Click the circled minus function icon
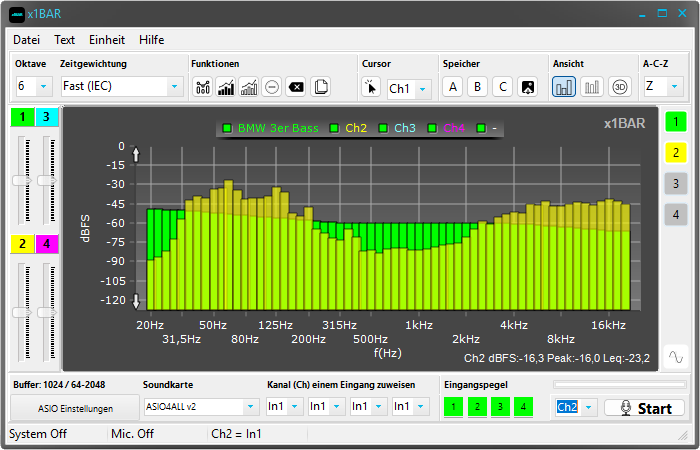The height and width of the screenshot is (450, 700). [x=272, y=87]
